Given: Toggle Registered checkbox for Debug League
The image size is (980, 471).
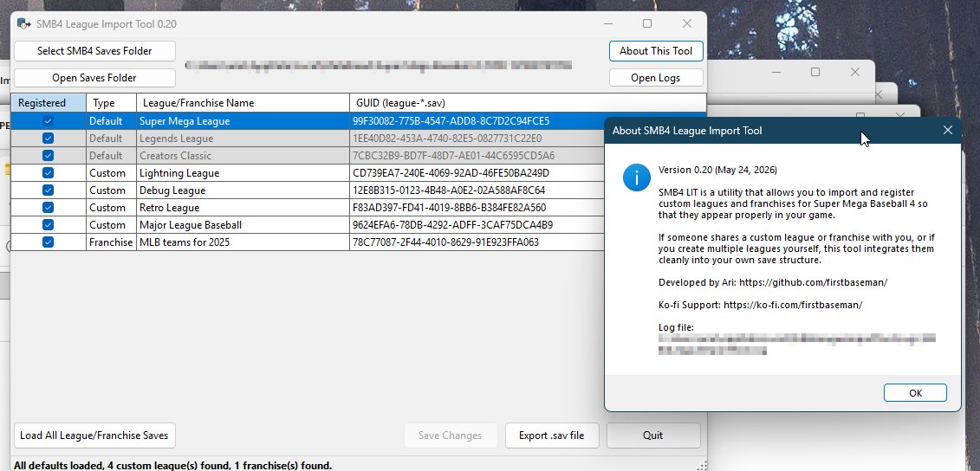Looking at the screenshot, I should [x=49, y=190].
